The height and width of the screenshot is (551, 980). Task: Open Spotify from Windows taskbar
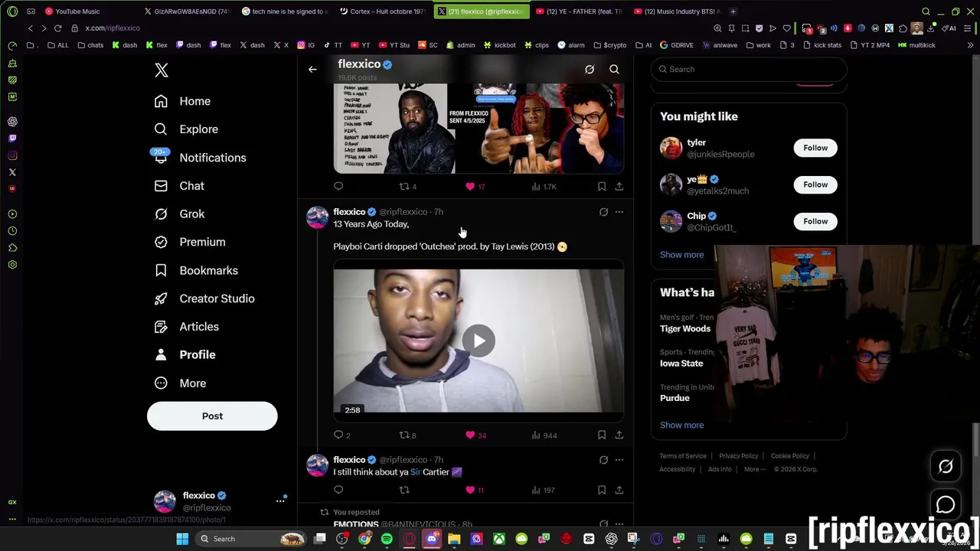[x=387, y=539]
